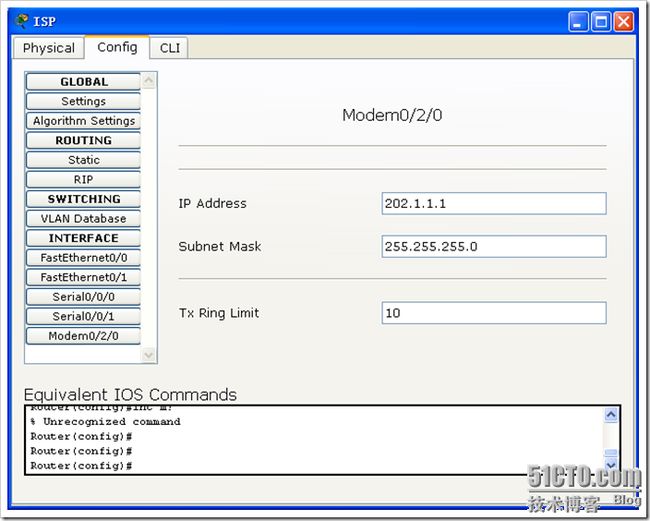This screenshot has width=650, height=521.
Task: Click the SWITCHING section header
Action: coord(83,199)
